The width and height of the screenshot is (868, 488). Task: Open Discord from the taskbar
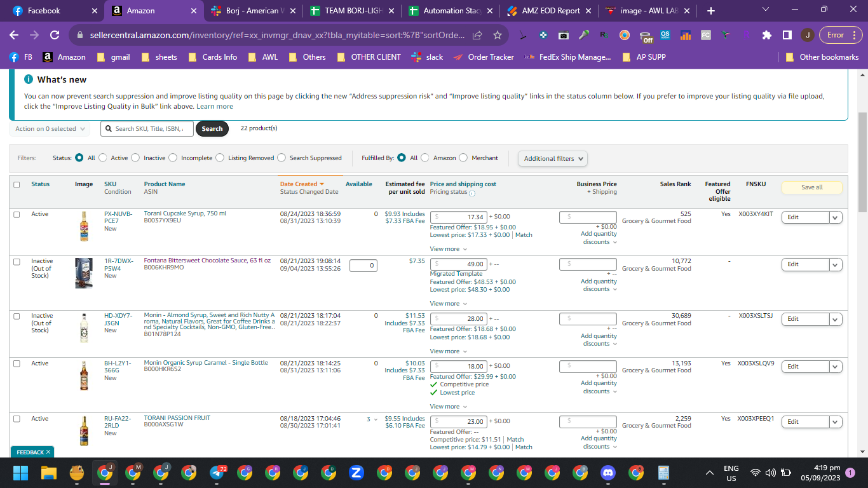click(x=608, y=473)
